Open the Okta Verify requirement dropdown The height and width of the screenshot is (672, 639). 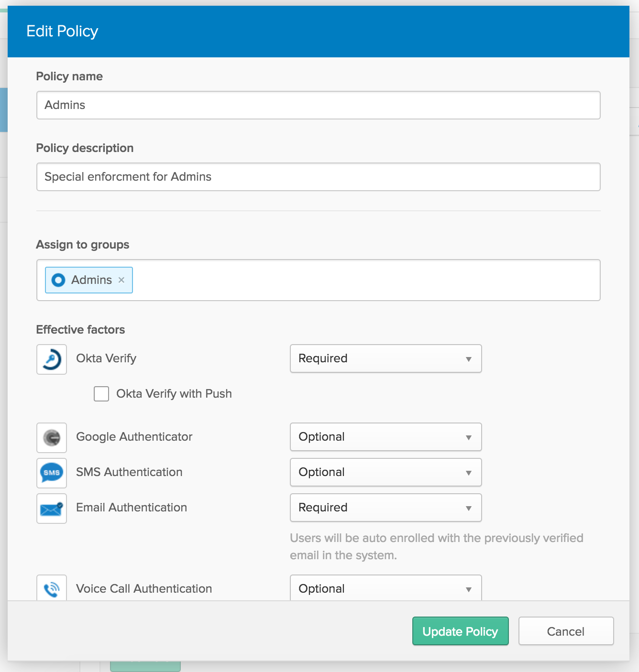click(x=386, y=358)
